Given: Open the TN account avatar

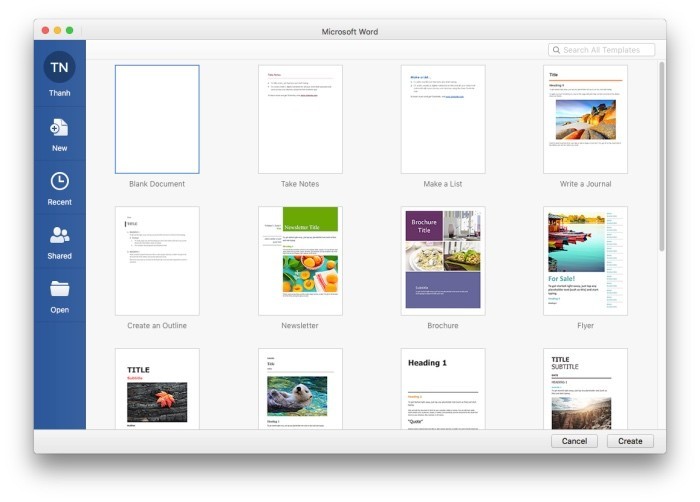Looking at the screenshot, I should 59,67.
